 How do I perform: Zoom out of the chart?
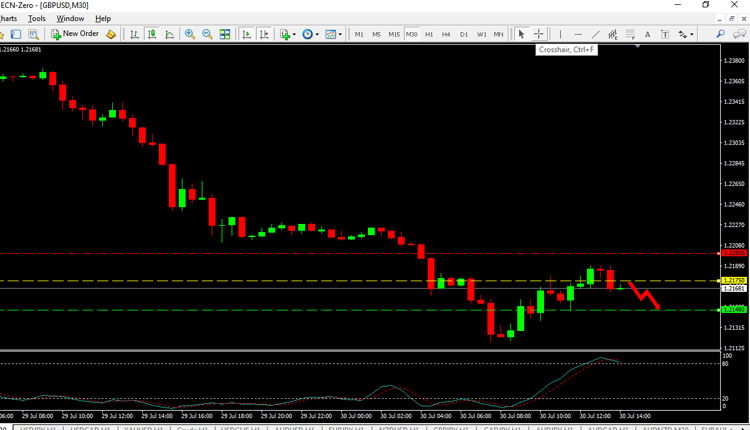click(x=207, y=34)
